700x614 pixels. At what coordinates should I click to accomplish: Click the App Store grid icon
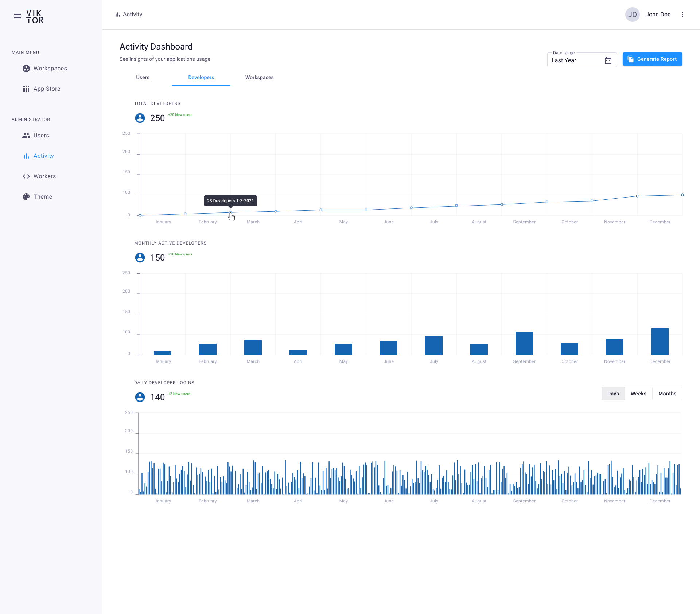[26, 89]
